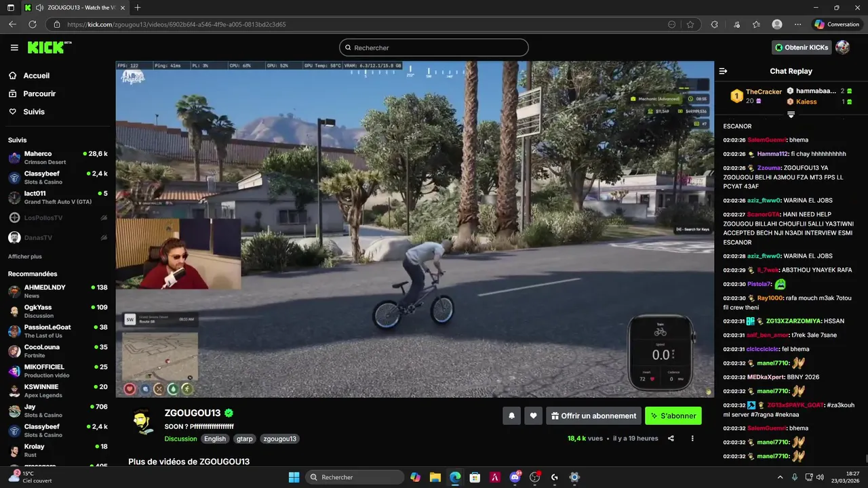Open Windows Start menu
Viewport: 868px width, 488px height.
[x=294, y=477]
